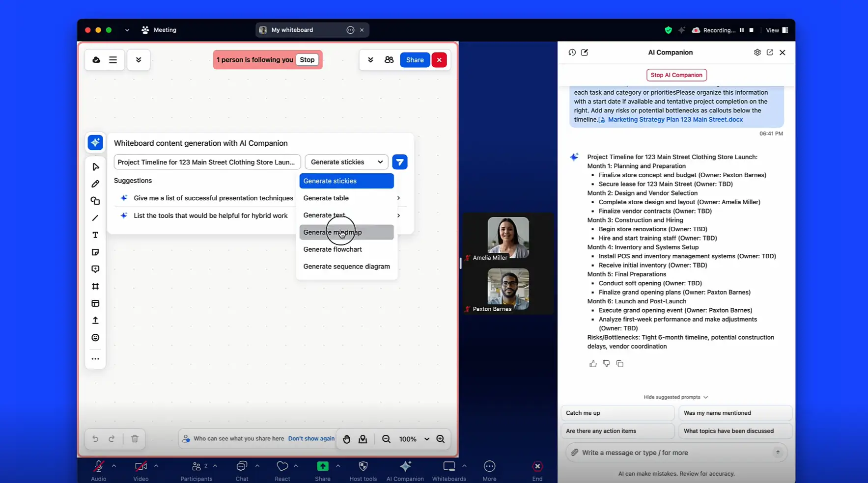This screenshot has height=483, width=868.
Task: Click the upload tool icon
Action: pos(95,321)
